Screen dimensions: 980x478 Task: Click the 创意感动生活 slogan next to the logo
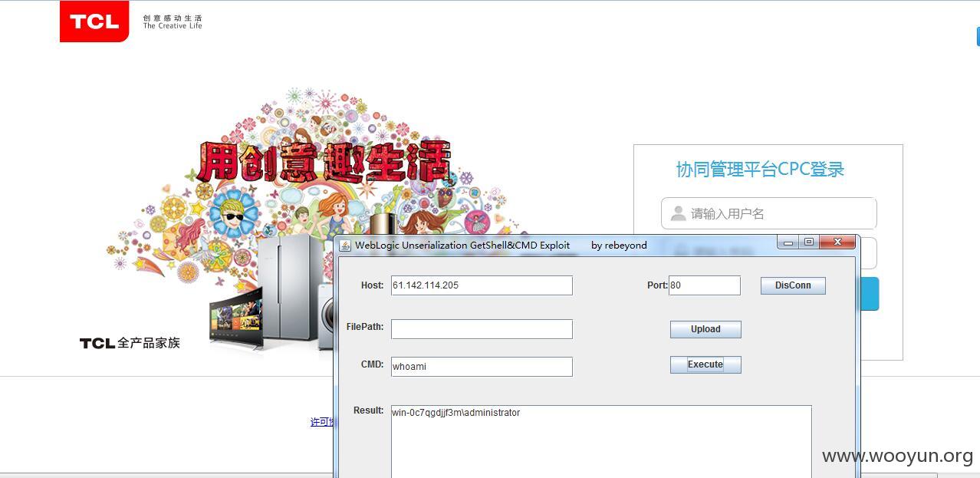pos(173,18)
